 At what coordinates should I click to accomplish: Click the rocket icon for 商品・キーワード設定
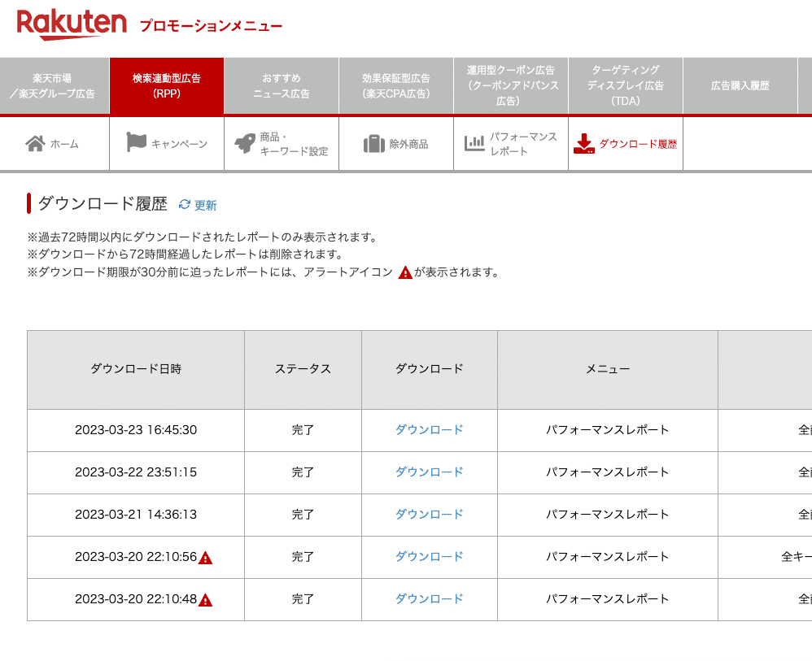(246, 143)
